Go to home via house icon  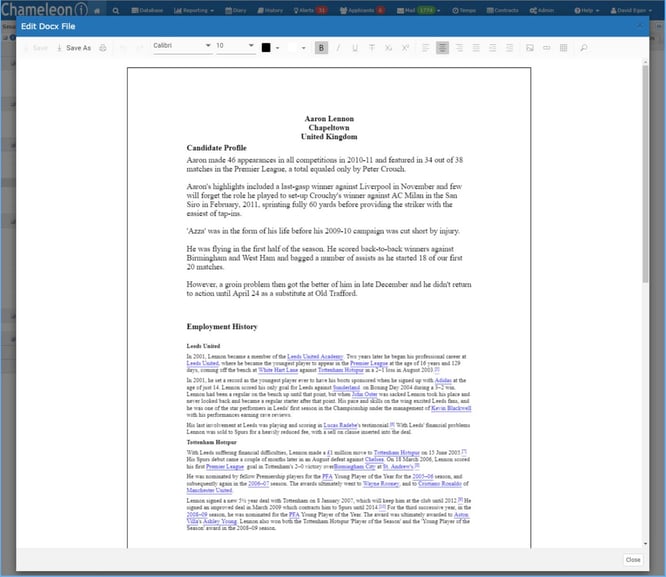pos(97,11)
